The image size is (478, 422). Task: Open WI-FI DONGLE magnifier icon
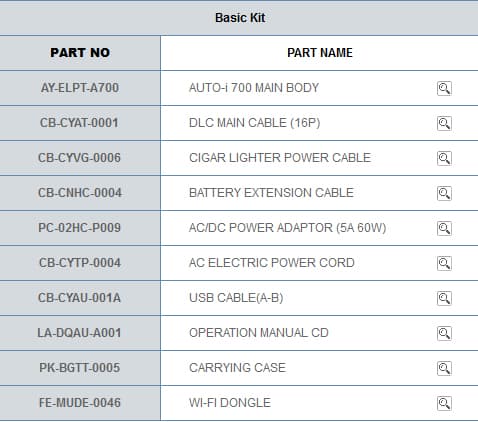tap(444, 403)
